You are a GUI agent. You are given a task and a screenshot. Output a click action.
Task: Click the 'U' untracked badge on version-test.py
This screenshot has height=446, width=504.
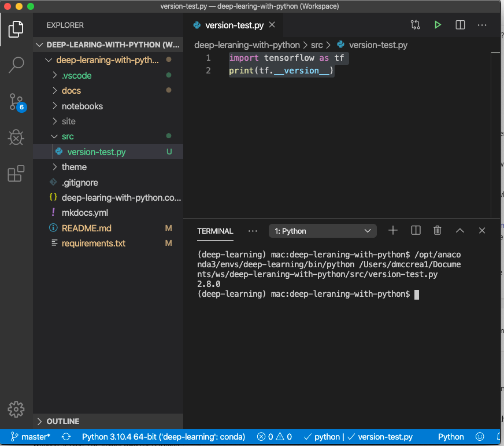(x=169, y=152)
